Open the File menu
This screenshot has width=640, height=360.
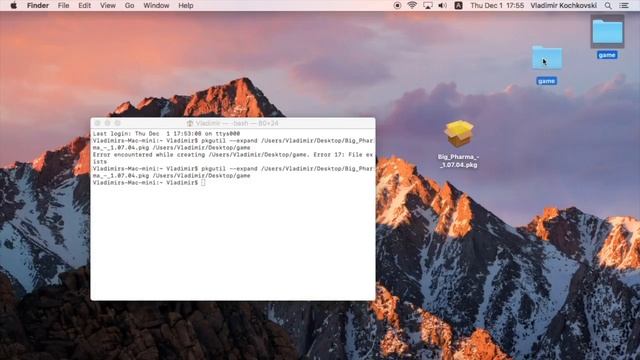tap(63, 5)
